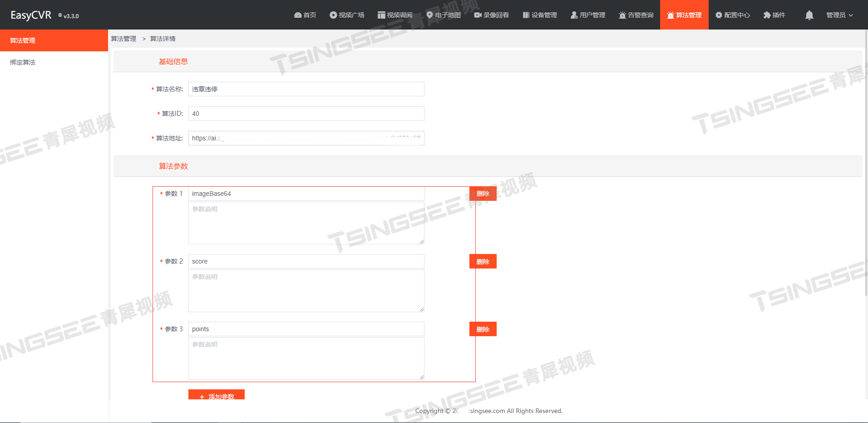The height and width of the screenshot is (423, 868).
Task: Delete parameter 2 score
Action: coord(483,261)
